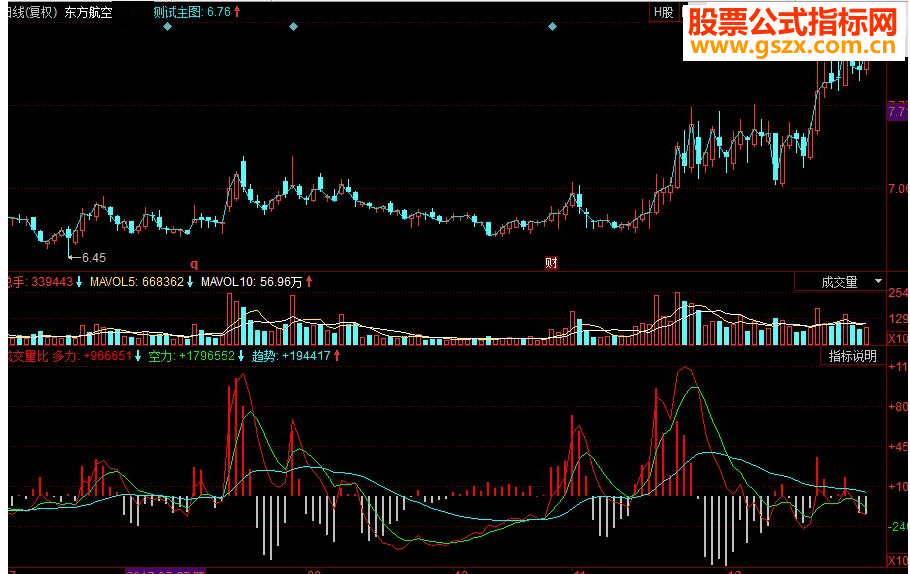The height and width of the screenshot is (574, 910).
Task: Click the purple 7.7 price tag on the axis
Action: click(897, 110)
